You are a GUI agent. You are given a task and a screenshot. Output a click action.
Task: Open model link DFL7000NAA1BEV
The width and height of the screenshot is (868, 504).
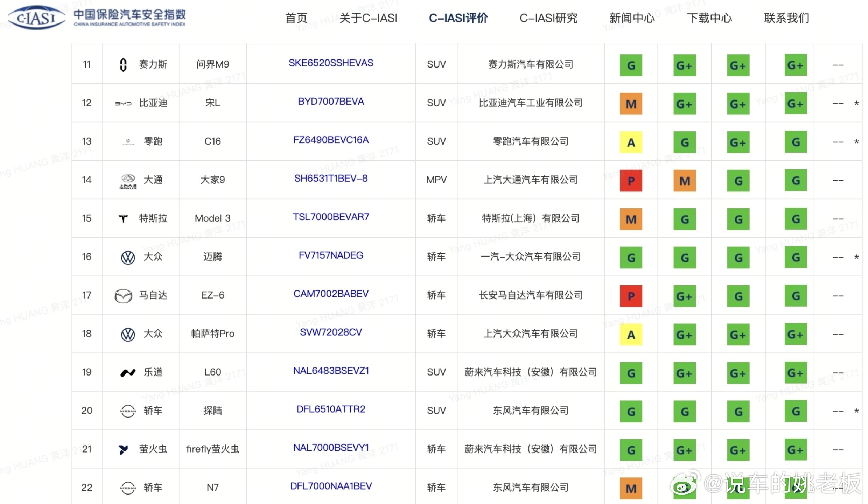coord(331,486)
